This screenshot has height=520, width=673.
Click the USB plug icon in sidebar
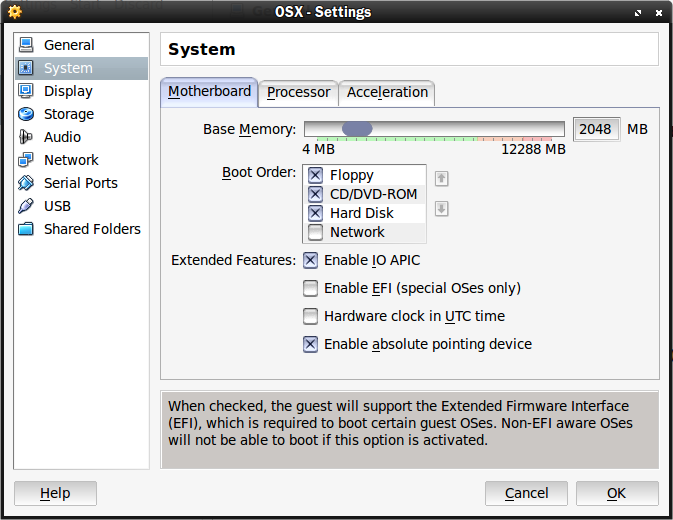click(x=26, y=206)
